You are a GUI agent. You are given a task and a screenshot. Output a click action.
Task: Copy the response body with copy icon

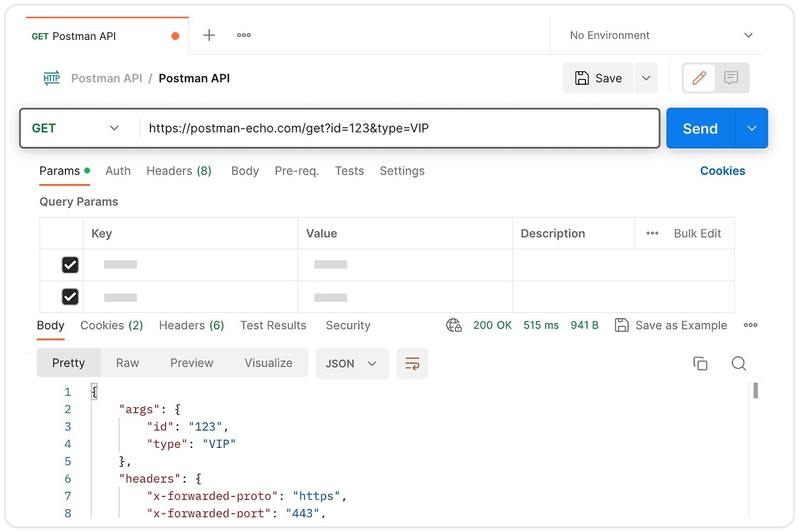click(x=700, y=364)
